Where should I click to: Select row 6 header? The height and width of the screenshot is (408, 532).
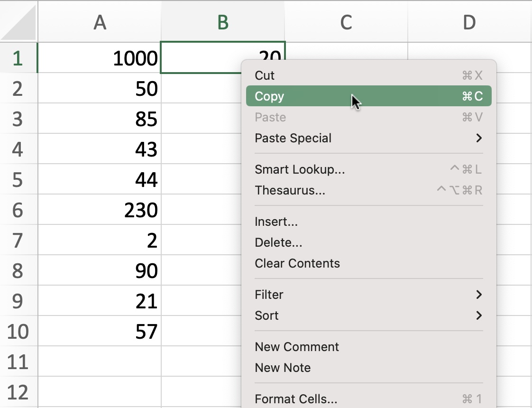[x=18, y=210]
